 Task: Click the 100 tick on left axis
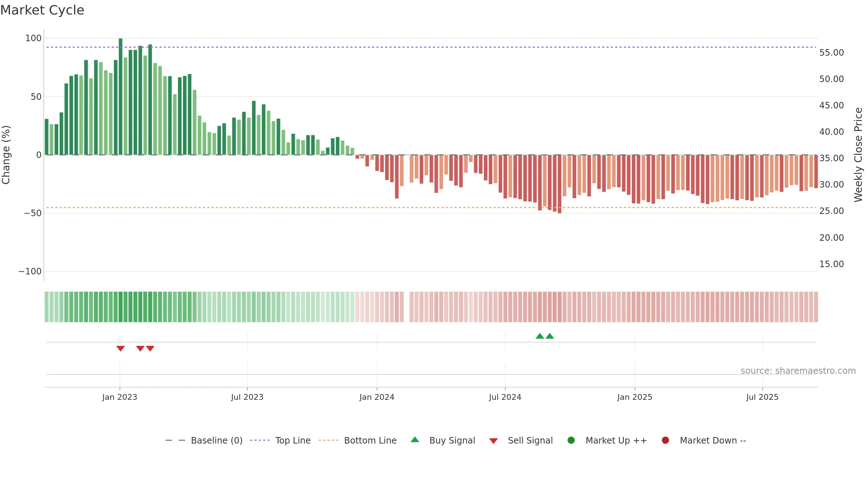point(33,38)
